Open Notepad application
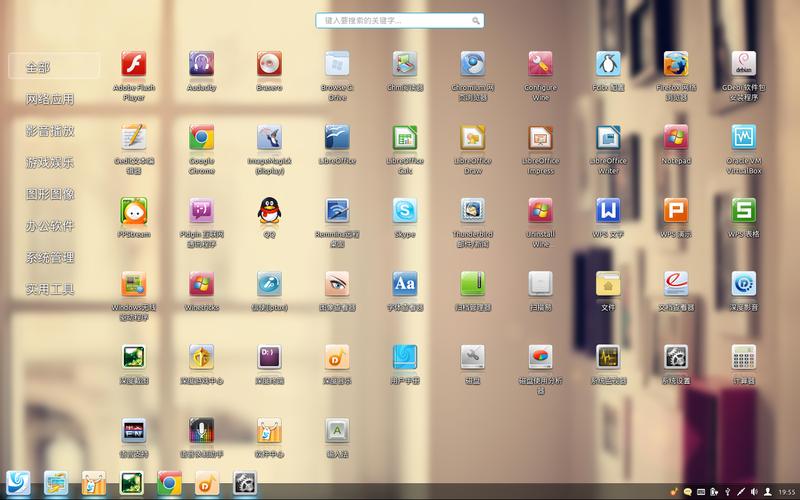The height and width of the screenshot is (500, 800). coord(676,138)
